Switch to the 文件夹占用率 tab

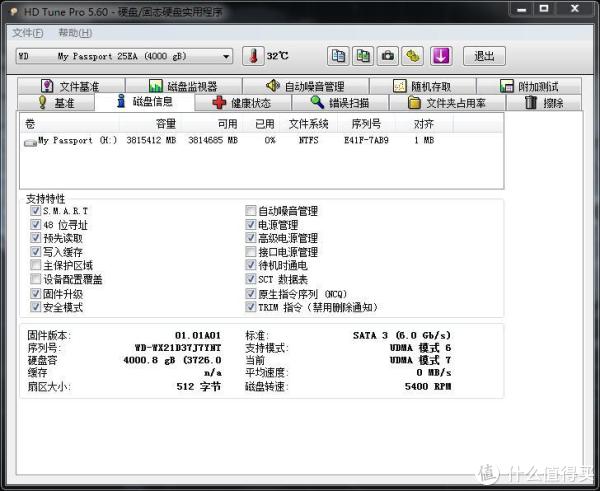pos(447,103)
